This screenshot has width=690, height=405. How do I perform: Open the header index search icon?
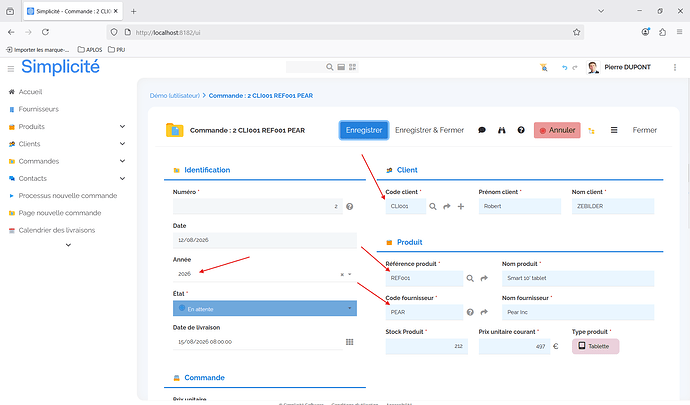(341, 67)
